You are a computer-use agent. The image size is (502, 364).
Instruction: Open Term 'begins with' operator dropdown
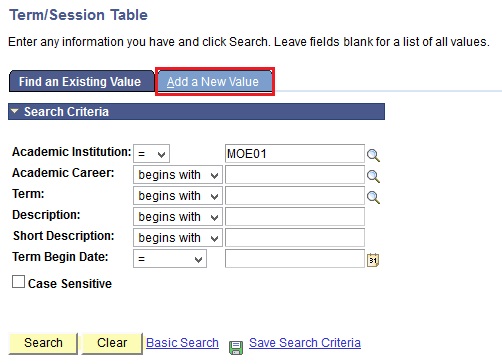tap(178, 196)
